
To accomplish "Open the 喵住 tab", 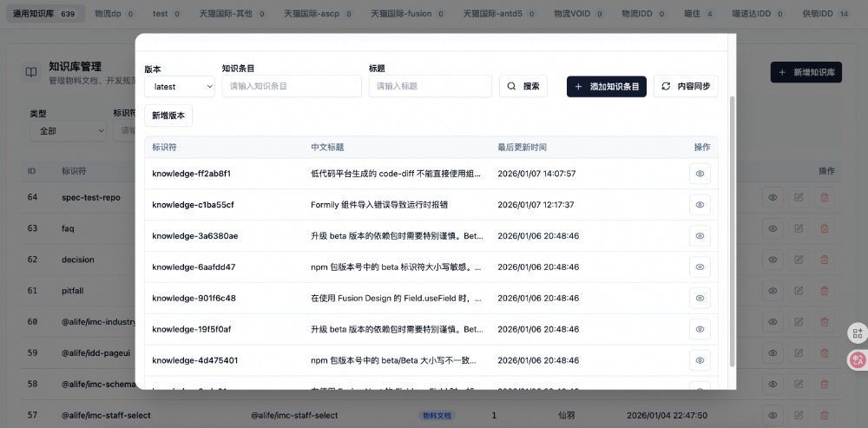I will pyautogui.click(x=699, y=13).
